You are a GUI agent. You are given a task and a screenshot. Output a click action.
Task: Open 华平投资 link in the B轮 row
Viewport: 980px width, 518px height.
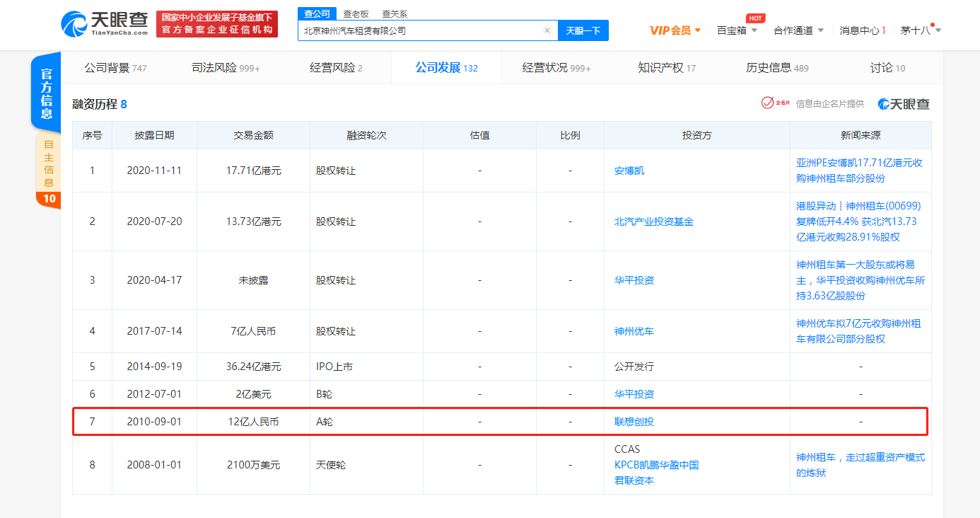(x=634, y=394)
